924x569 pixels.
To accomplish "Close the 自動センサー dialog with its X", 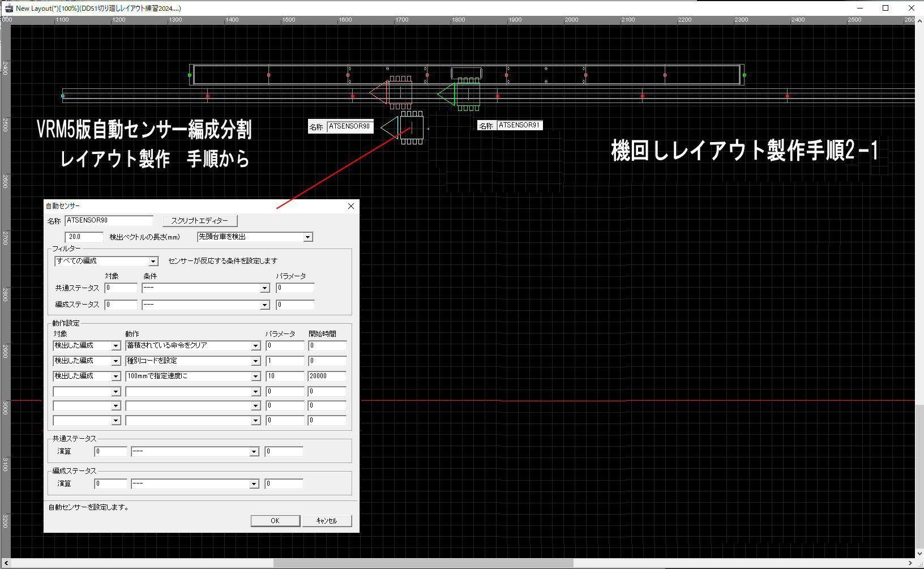I will pos(350,206).
